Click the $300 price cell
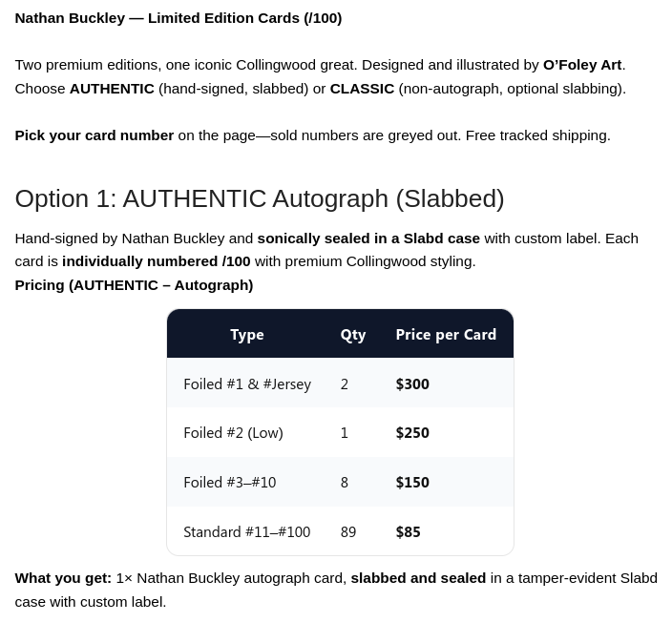 pyautogui.click(x=412, y=384)
